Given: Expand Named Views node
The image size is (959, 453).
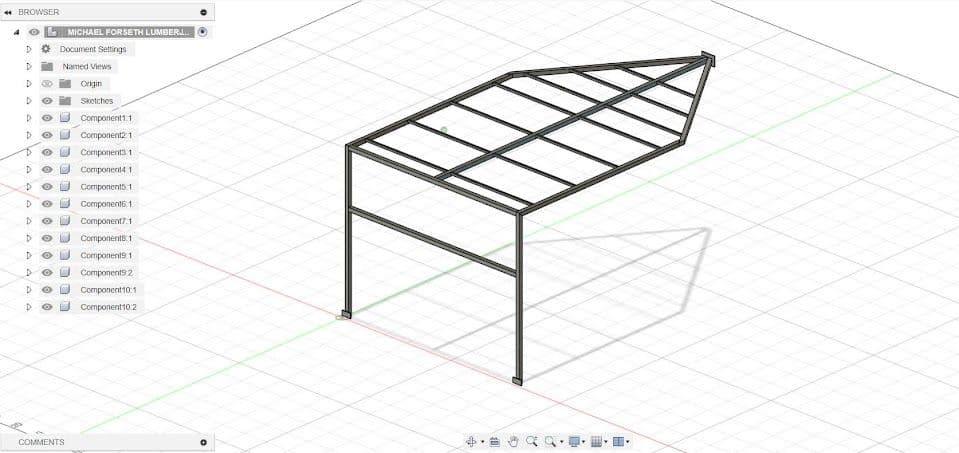Looking at the screenshot, I should click(x=28, y=66).
